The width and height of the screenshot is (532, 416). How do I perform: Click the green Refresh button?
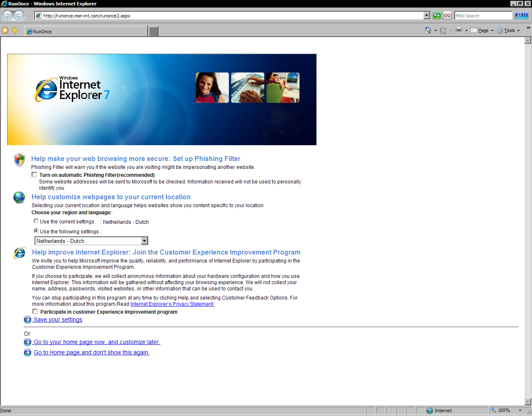pos(437,16)
